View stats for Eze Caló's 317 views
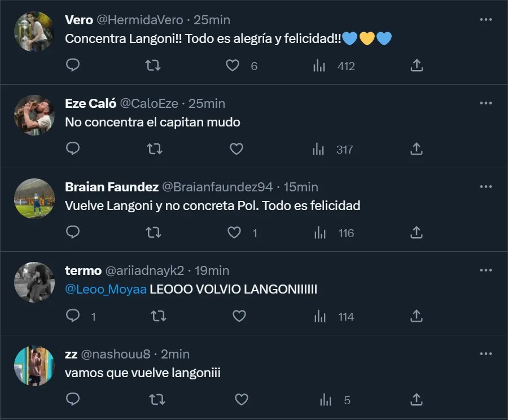The image size is (508, 420). (319, 149)
